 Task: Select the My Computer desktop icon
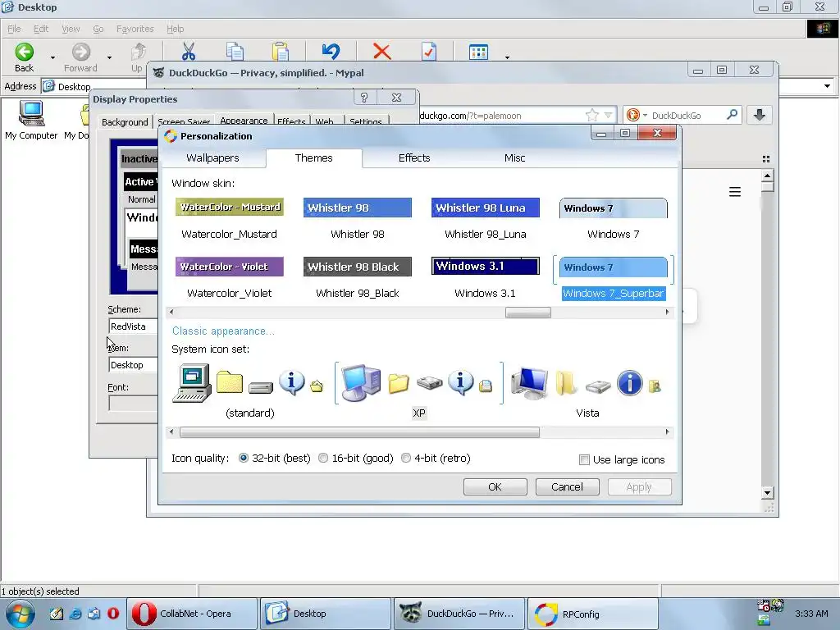coord(31,120)
